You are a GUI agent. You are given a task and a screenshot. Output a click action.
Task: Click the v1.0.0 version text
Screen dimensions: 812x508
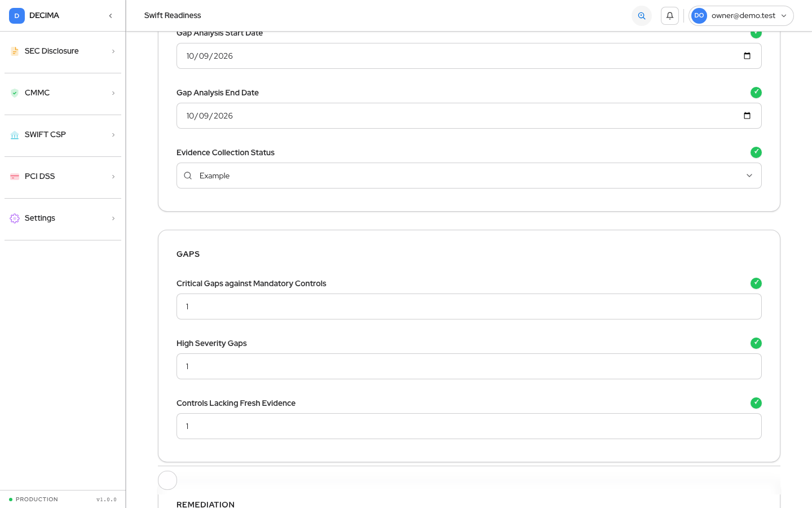point(107,500)
